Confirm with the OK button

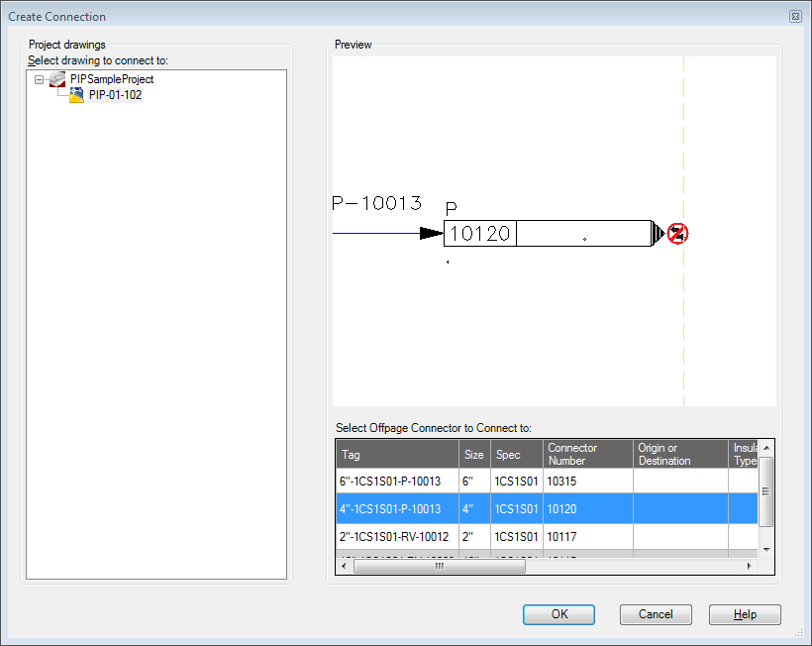pyautogui.click(x=558, y=614)
